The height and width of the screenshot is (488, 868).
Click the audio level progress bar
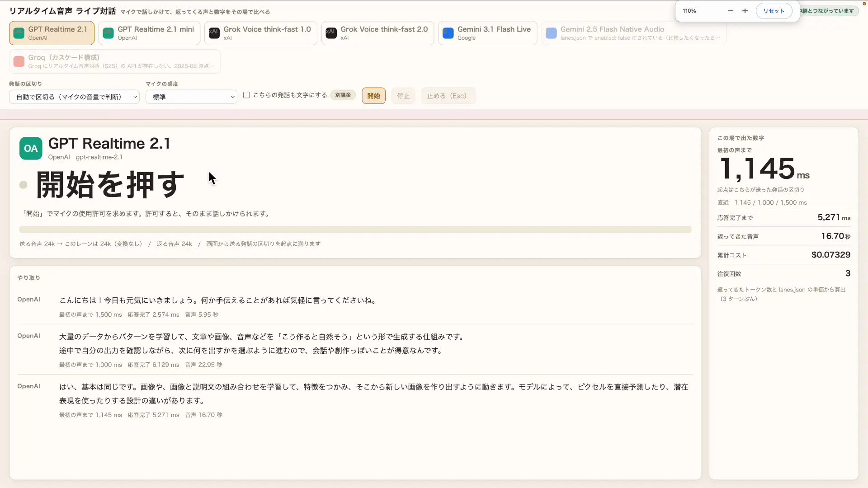(x=355, y=230)
